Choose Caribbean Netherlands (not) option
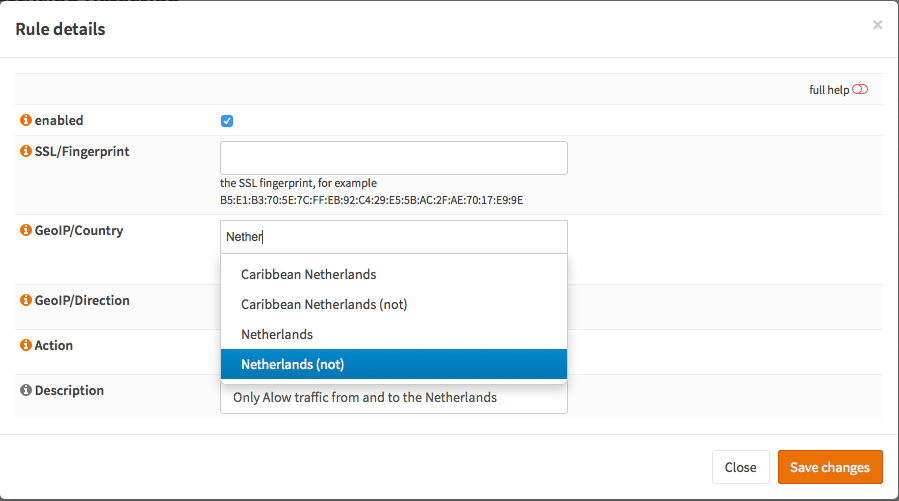899x501 pixels. 324,304
